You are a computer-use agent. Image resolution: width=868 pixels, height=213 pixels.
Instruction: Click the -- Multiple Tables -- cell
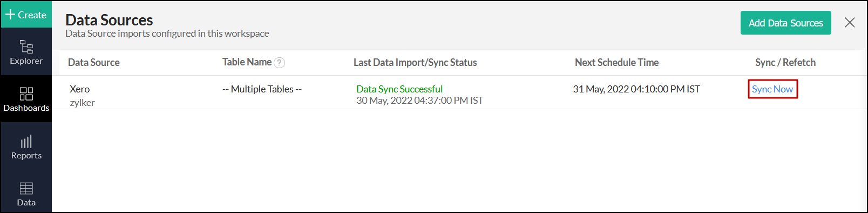tap(262, 89)
